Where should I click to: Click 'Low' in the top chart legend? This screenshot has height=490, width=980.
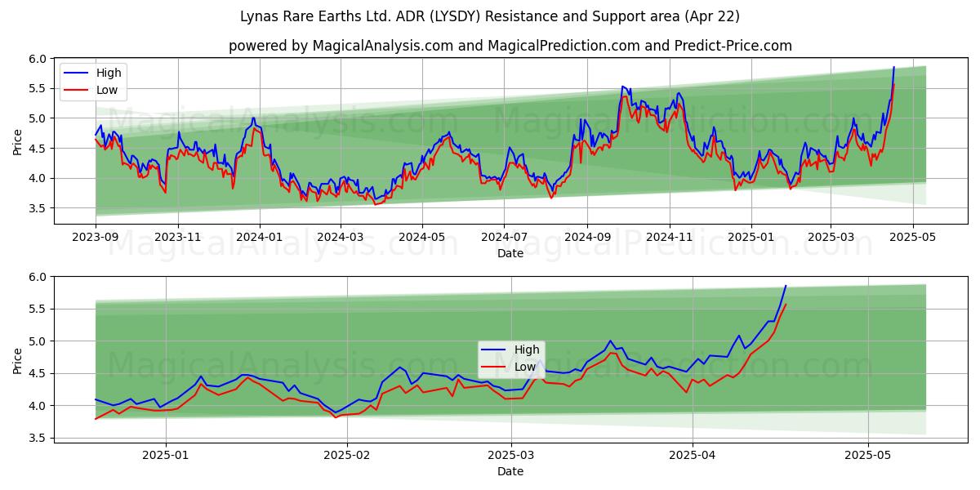coord(107,90)
